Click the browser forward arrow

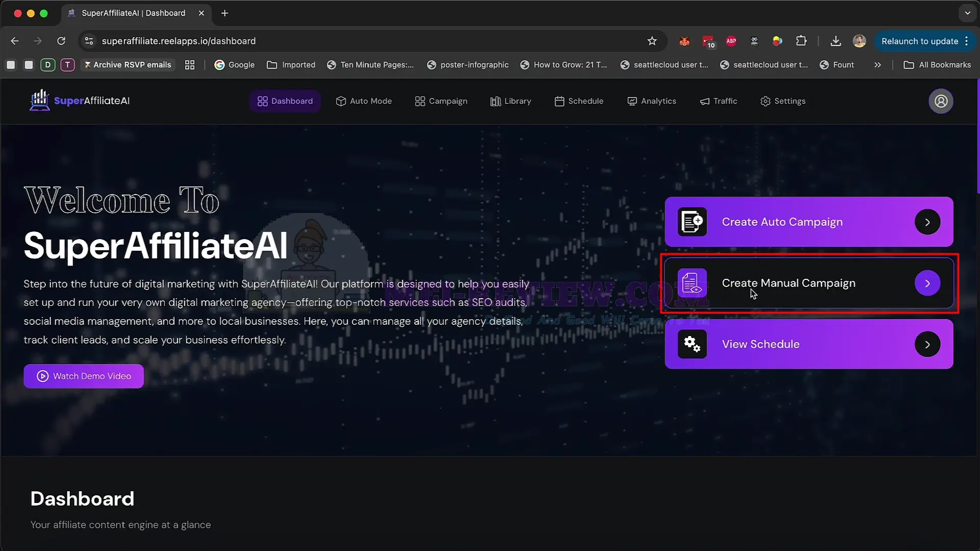pos(38,41)
